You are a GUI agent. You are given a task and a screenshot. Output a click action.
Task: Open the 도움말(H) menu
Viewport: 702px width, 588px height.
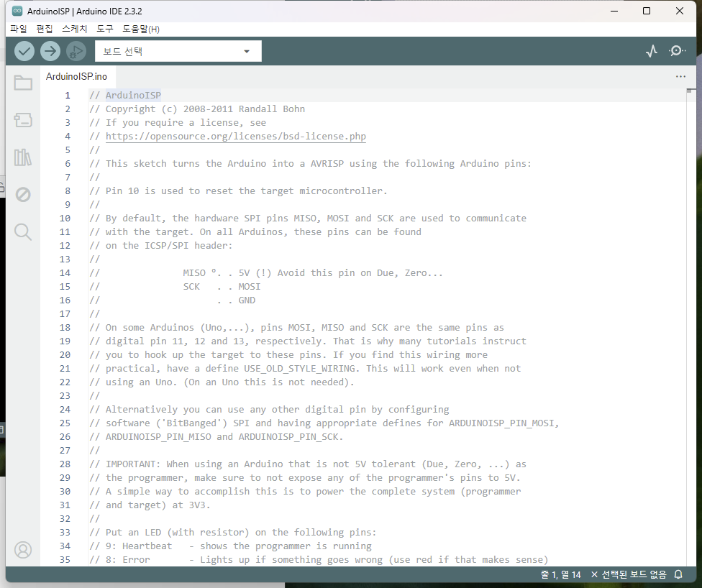coord(141,29)
